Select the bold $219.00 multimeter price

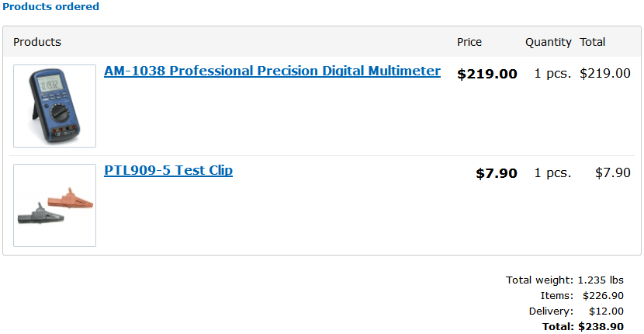(487, 74)
